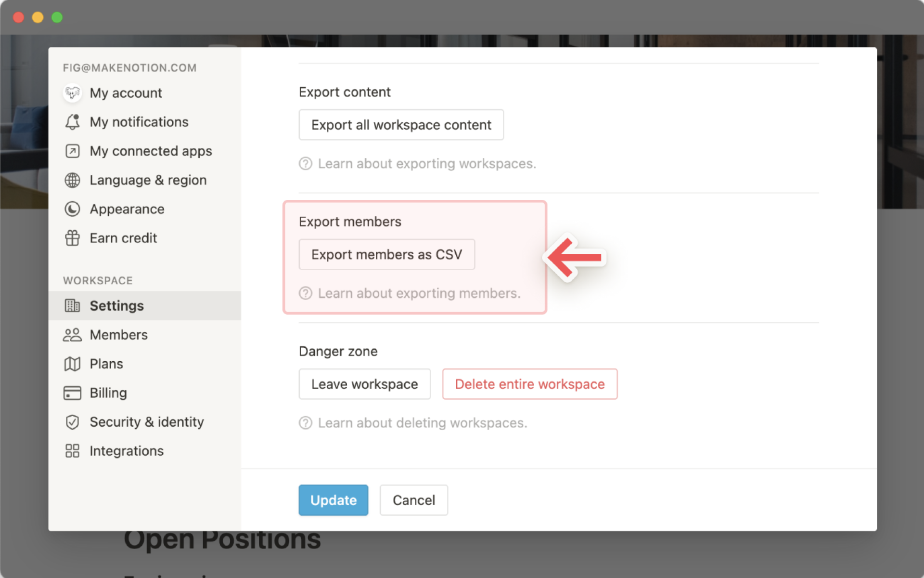
Task: Click Learn about deleting workspaces link
Action: pos(423,423)
